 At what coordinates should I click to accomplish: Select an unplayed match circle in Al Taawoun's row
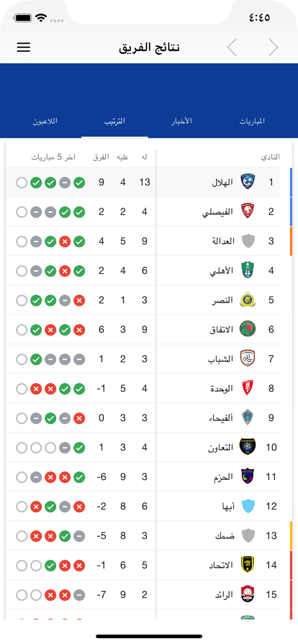(x=22, y=447)
